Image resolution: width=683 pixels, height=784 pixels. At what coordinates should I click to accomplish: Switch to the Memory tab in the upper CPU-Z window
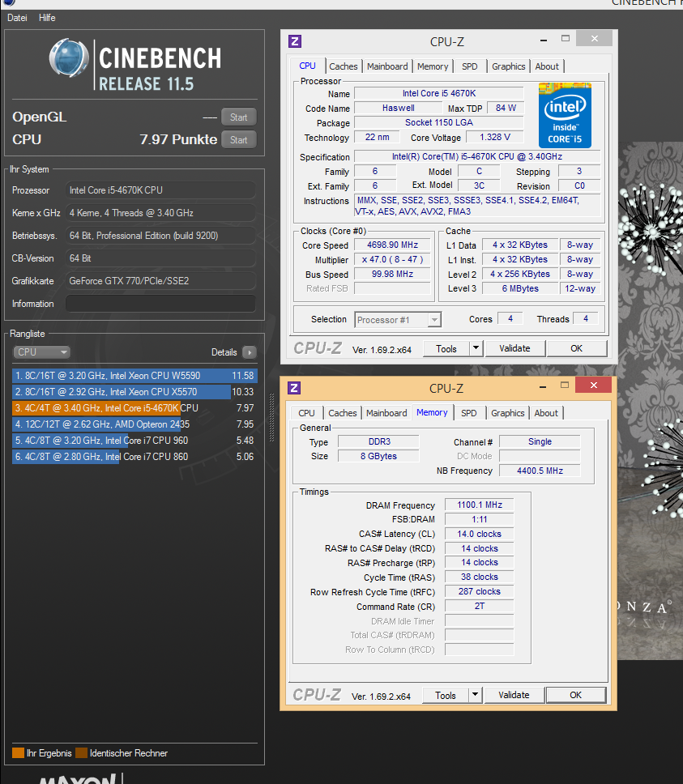(x=433, y=66)
